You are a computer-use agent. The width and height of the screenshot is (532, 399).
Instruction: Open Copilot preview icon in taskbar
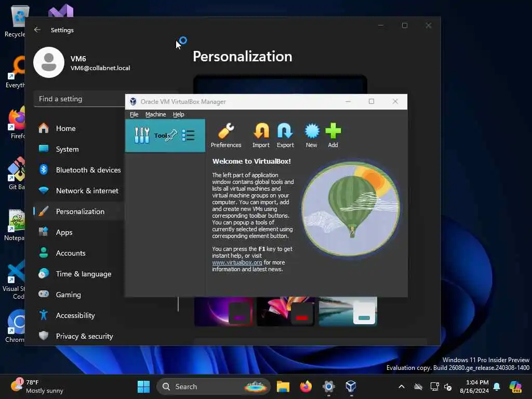tap(515, 387)
